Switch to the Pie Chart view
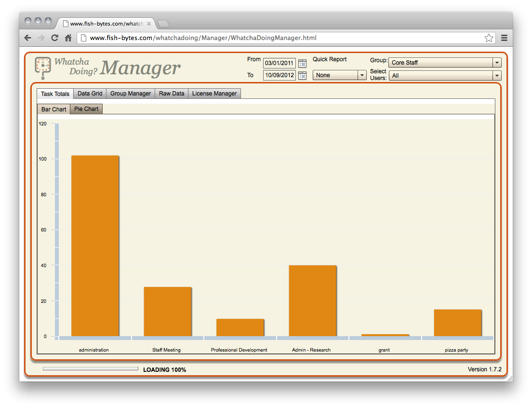 [86, 109]
